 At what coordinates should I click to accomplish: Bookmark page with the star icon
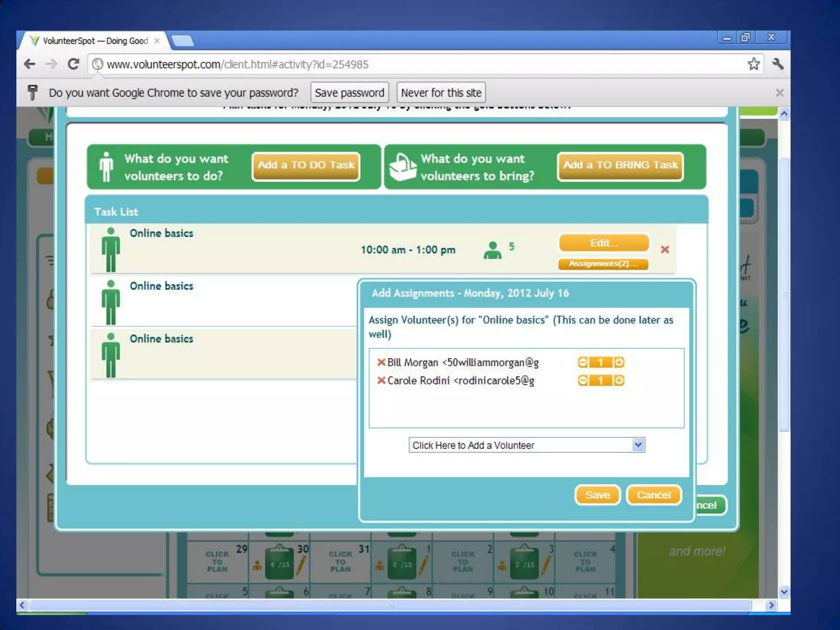753,64
